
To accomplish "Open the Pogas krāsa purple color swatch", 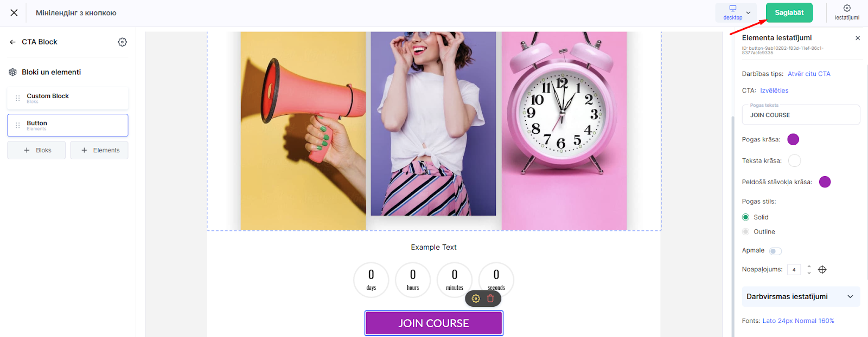I will [x=793, y=139].
